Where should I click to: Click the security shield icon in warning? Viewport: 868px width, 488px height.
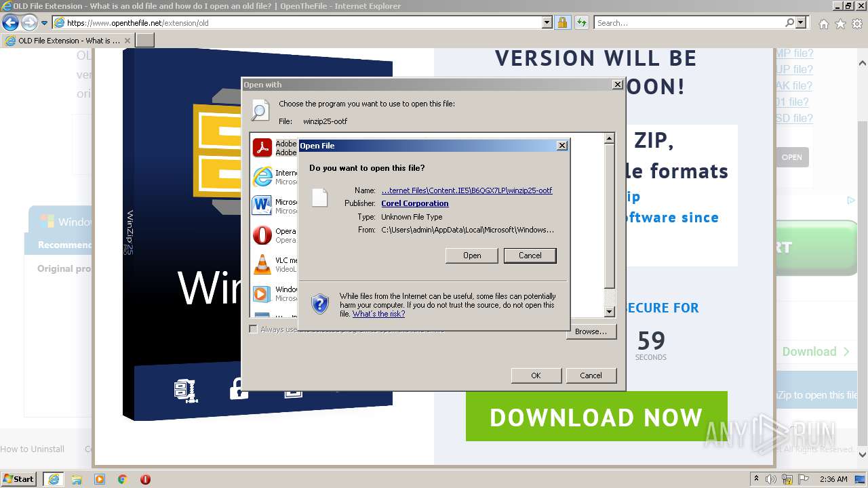[x=320, y=303]
